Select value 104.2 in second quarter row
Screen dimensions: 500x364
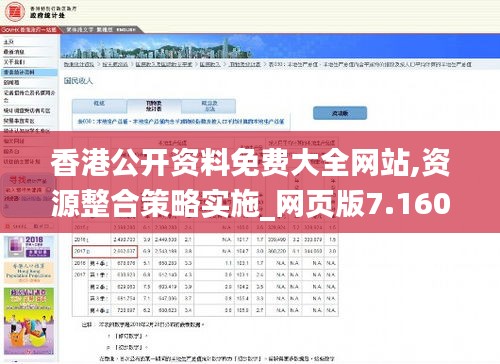(x=242, y=287)
